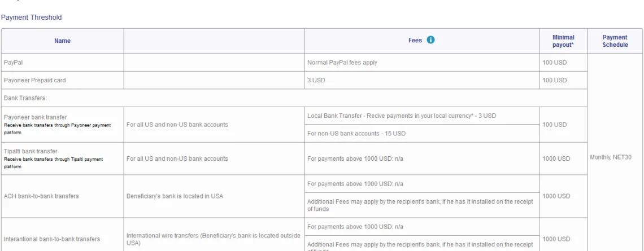644x251 pixels.
Task: Click the Local Bank Transfer fee text
Action: coord(402,116)
